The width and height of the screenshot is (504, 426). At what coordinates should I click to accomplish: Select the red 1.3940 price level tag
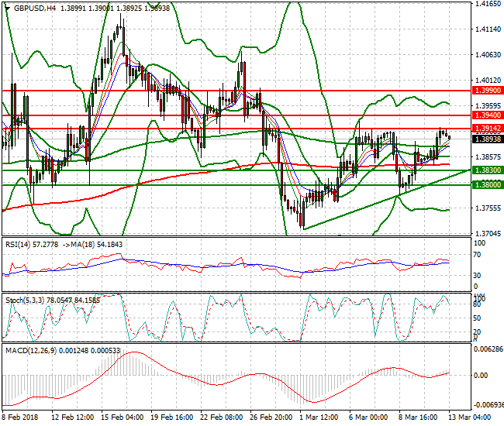tap(487, 115)
